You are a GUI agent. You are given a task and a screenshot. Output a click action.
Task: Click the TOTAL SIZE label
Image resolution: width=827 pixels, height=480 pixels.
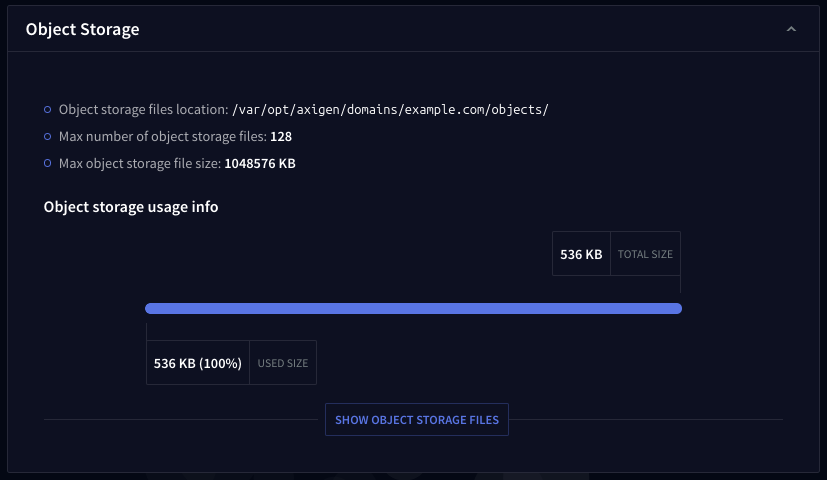point(645,254)
